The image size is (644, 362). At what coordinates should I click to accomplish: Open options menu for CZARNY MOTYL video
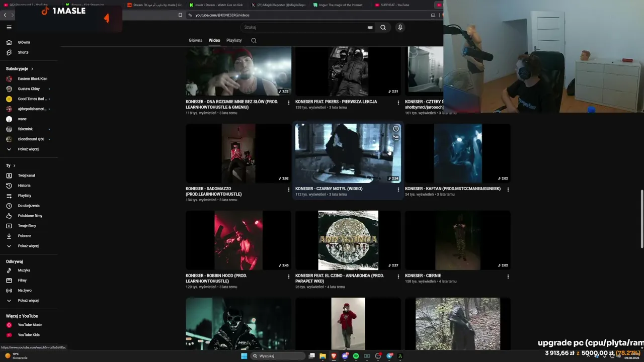(x=398, y=190)
